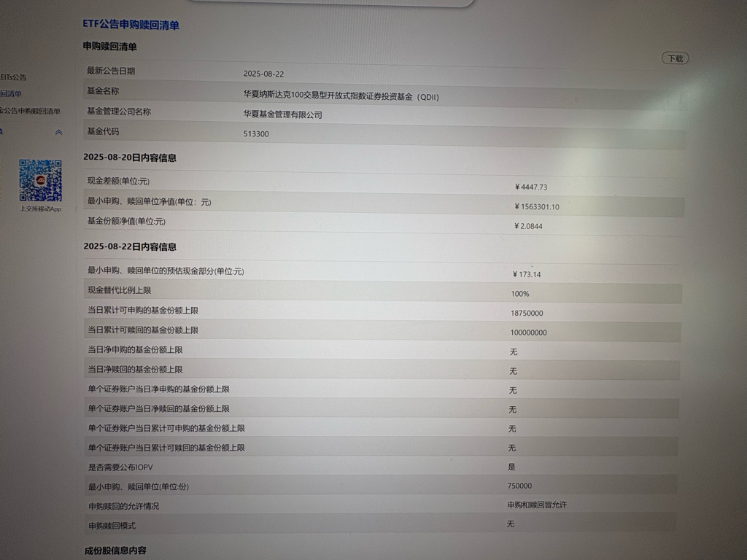747x560 pixels.
Task: Click the fund name 华夏纳斯达克100交易型开放式指数证券投资基金
Action: pyautogui.click(x=341, y=96)
